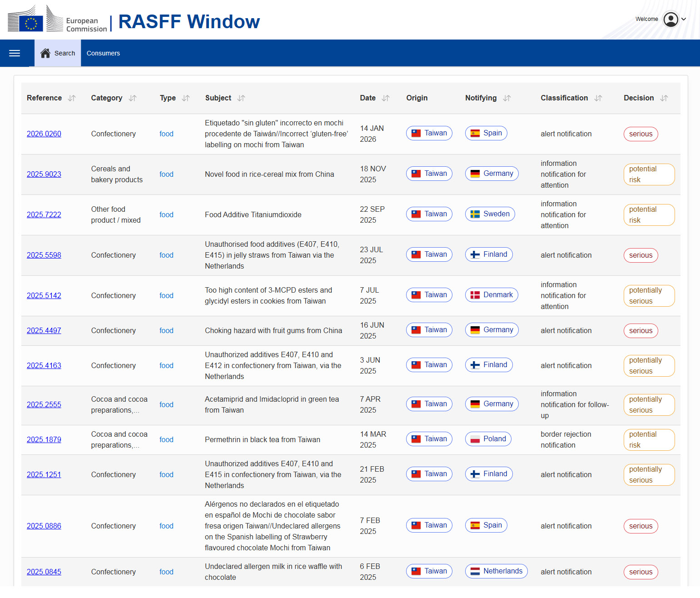The image size is (700, 598).
Task: Expand the Welcome user dropdown chevron
Action: [684, 19]
